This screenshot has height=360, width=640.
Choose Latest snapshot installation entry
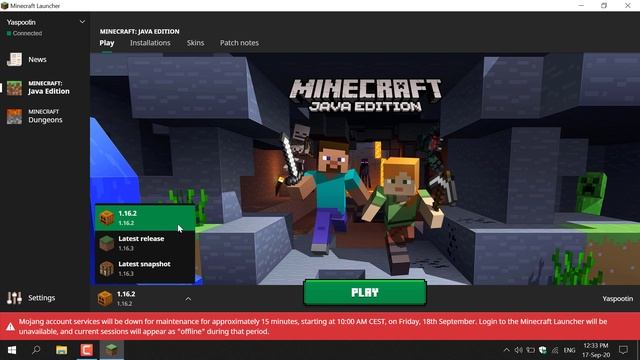pos(145,269)
